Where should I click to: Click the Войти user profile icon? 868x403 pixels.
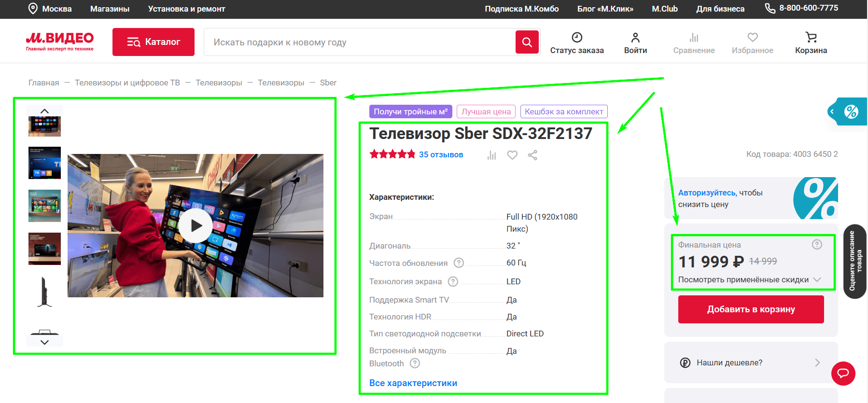[635, 37]
